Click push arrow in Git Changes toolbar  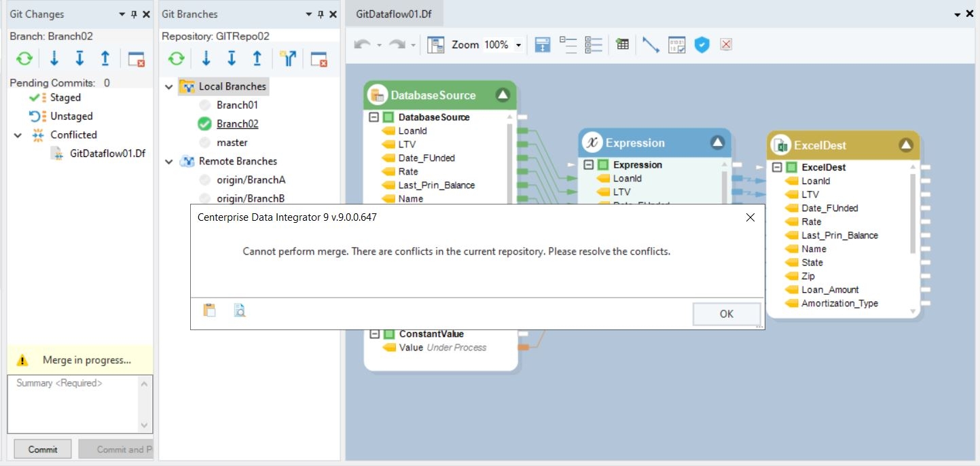105,59
